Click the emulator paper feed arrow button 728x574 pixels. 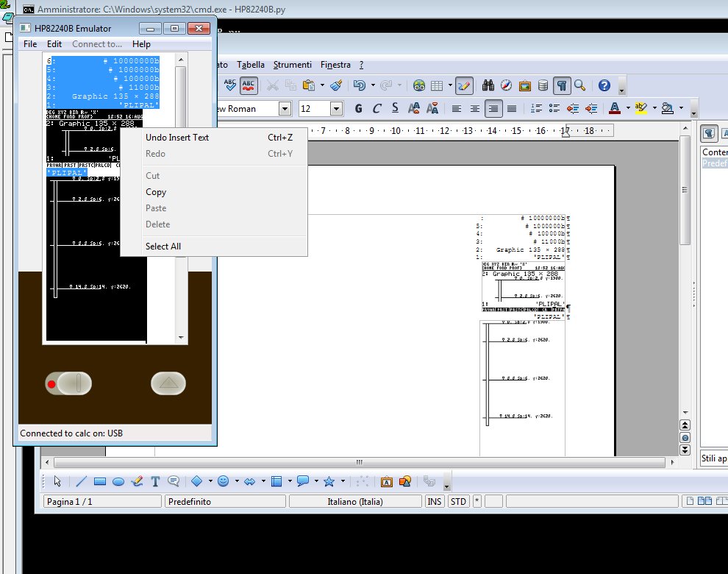pyautogui.click(x=168, y=383)
